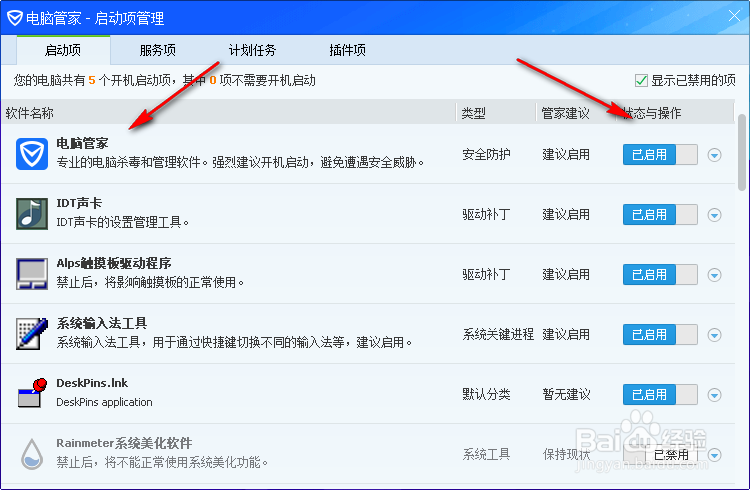Click the 类型 column header
The width and height of the screenshot is (750, 490).
coord(496,113)
